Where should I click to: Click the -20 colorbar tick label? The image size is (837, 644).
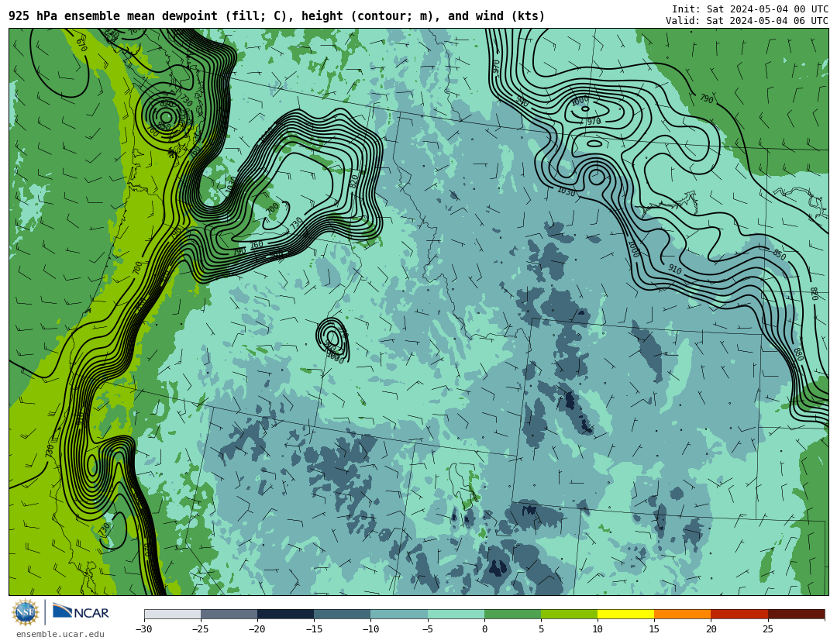coord(257,629)
